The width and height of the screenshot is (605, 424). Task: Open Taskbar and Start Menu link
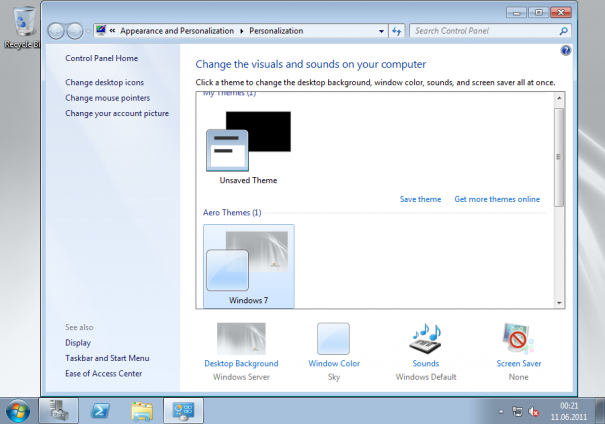point(107,358)
